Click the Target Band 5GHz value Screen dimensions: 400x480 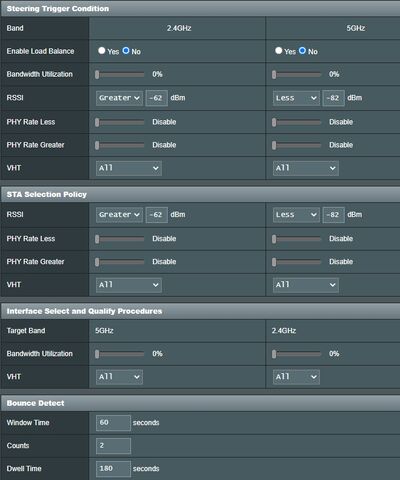click(104, 331)
